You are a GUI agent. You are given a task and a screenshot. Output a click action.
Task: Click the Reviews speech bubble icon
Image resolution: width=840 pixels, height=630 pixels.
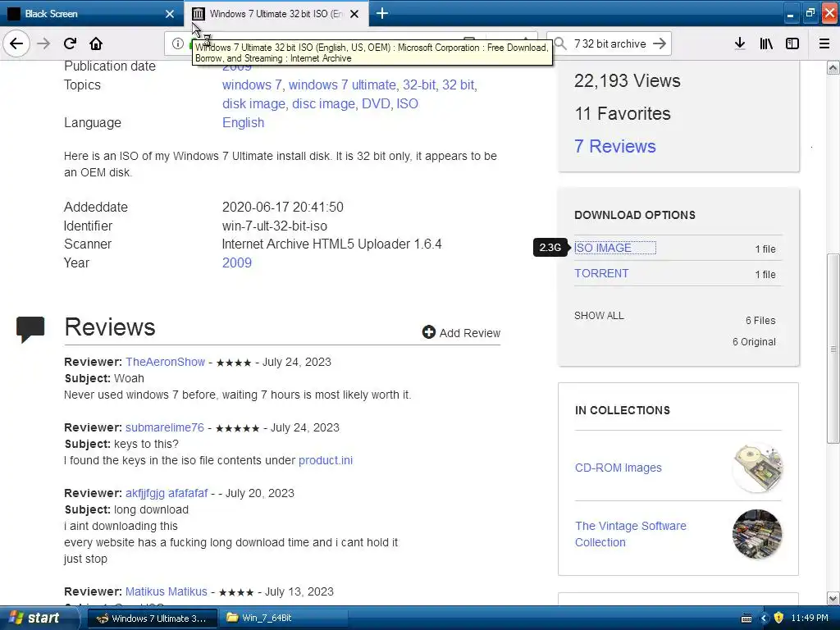pos(30,329)
